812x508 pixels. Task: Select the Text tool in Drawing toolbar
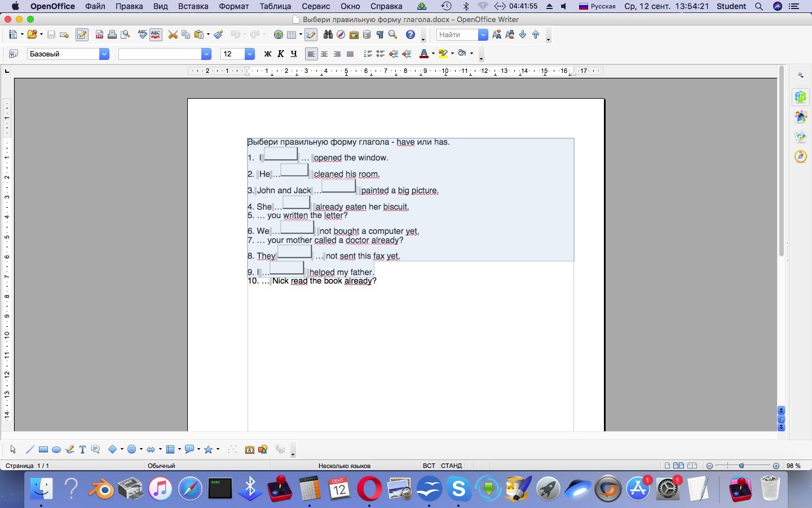pos(82,450)
